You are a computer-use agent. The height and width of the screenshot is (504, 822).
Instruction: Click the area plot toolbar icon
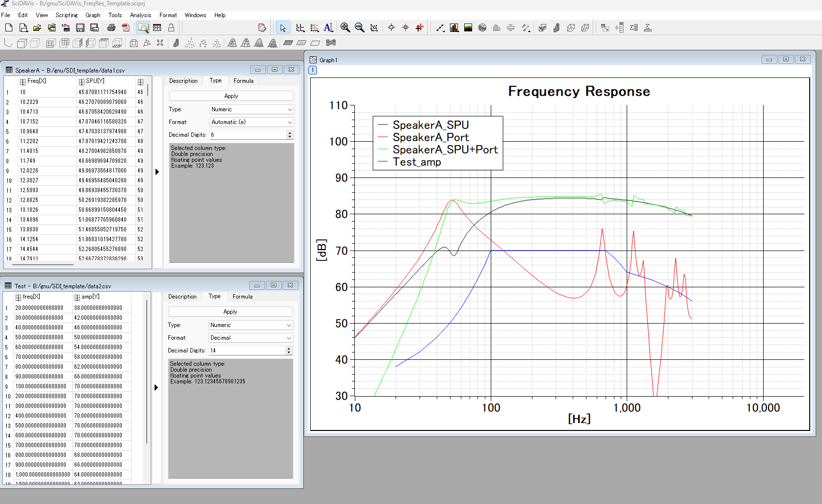[x=468, y=28]
